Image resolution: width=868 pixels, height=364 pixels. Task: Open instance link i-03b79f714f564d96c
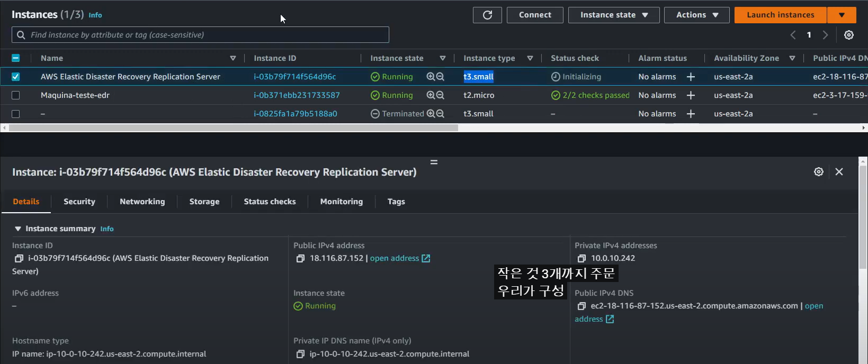295,77
